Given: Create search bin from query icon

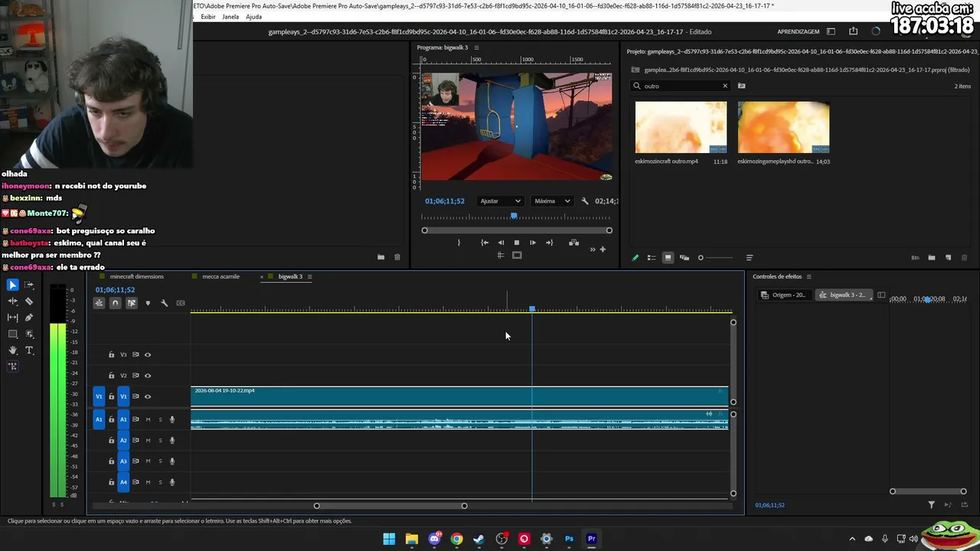Looking at the screenshot, I should point(741,86).
